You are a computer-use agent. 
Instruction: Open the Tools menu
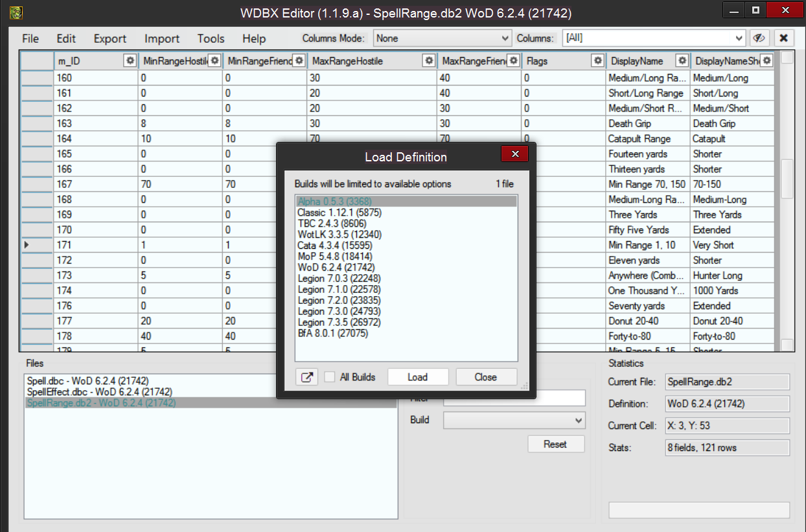(211, 39)
